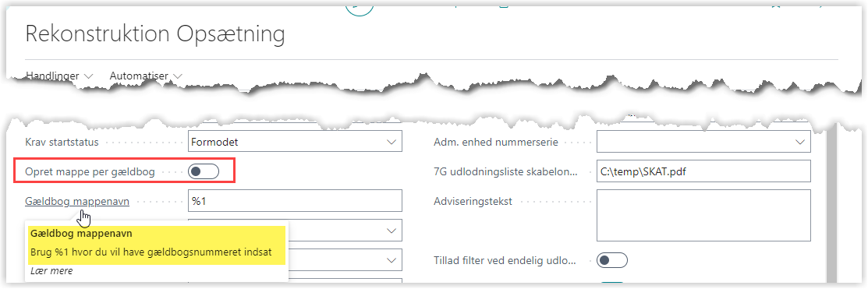Click the circular icon above page title
This screenshot has height=289, width=868.
coord(360,8)
